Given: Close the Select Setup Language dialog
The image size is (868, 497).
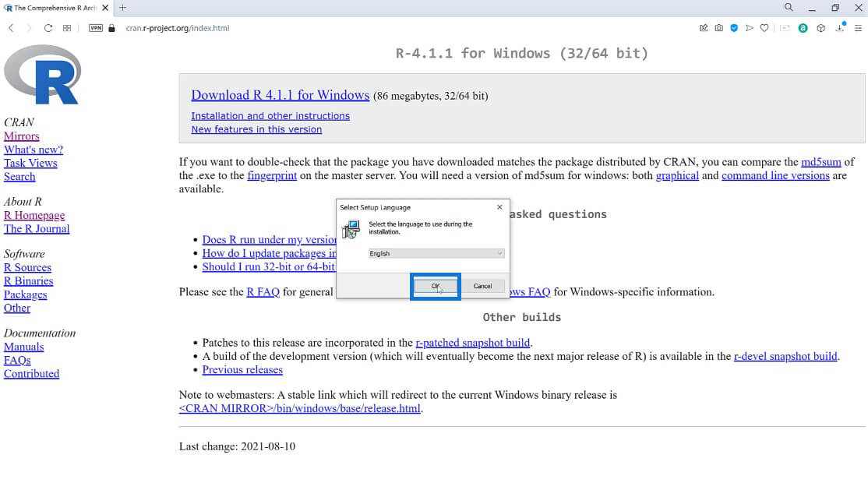Looking at the screenshot, I should (499, 207).
